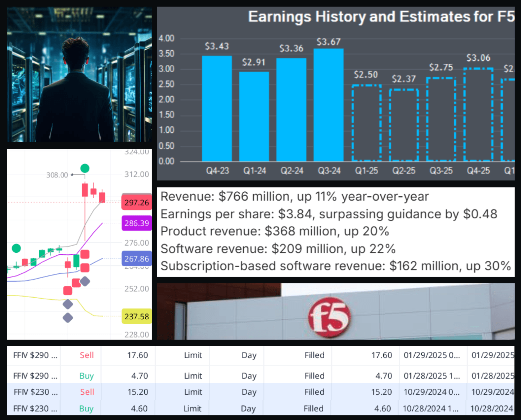The image size is (521, 420).
Task: Click the red 297.26 price tag
Action: click(x=137, y=203)
